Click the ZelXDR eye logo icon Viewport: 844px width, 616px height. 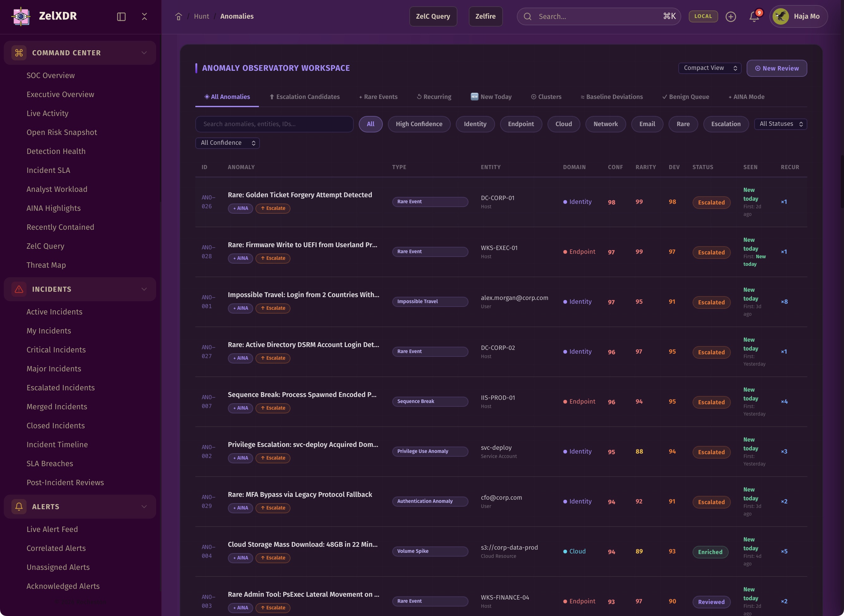coord(21,16)
